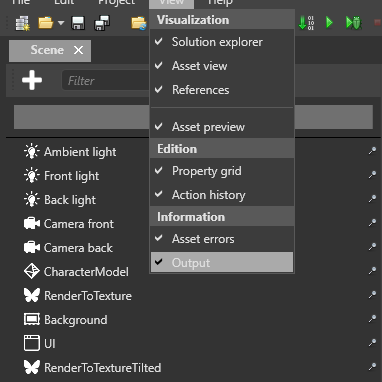382x382 pixels.
Task: Open the Project menu
Action: coord(117,3)
